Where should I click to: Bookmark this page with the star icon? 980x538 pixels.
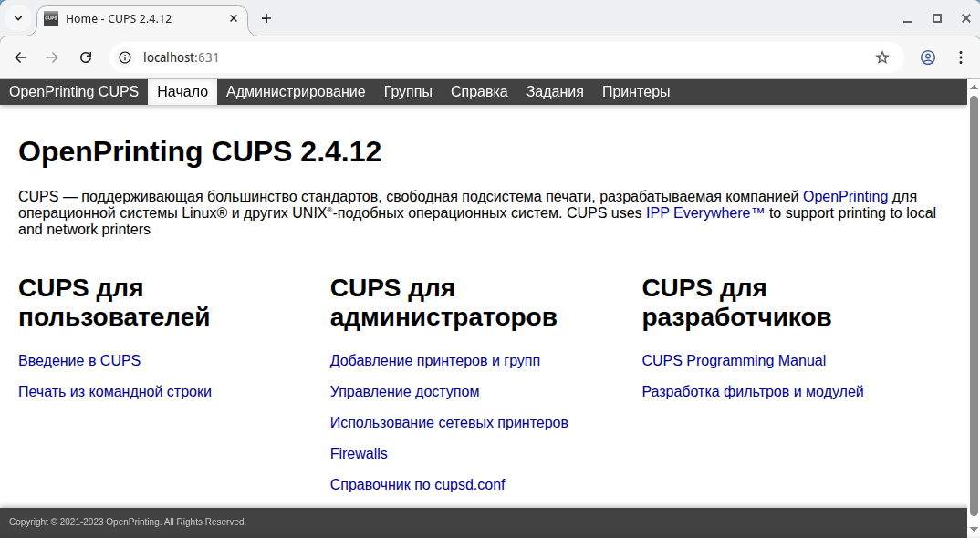click(882, 57)
